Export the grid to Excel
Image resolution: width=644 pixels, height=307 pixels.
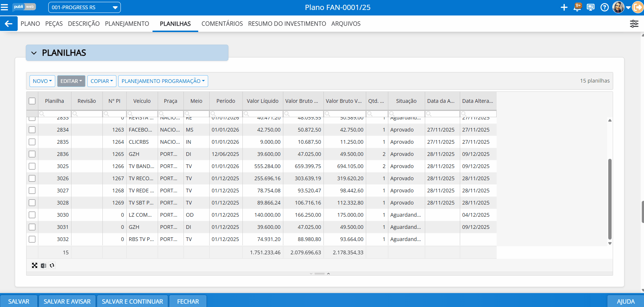pos(43,265)
